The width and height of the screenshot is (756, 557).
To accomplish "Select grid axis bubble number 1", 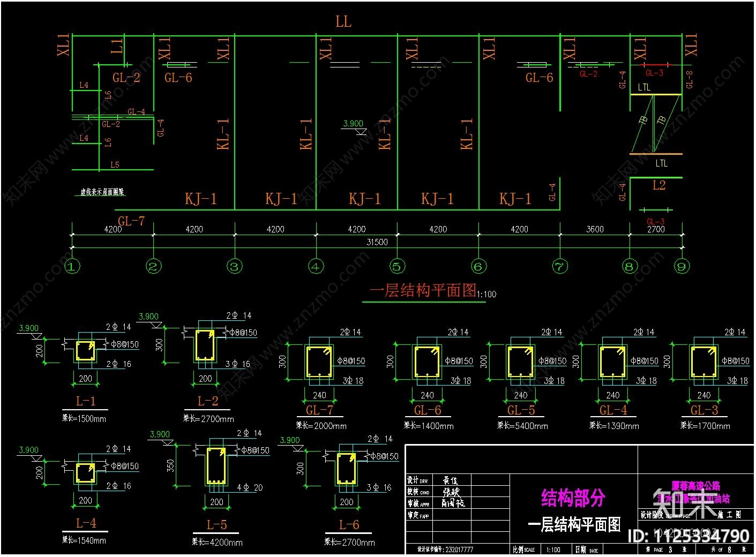I will 72,266.
